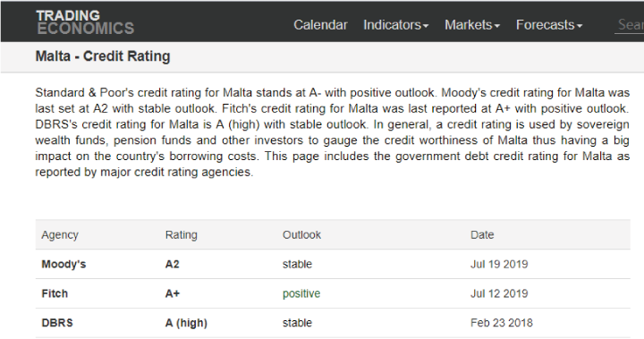This screenshot has width=644, height=339.
Task: Click the A2 rating for Moody's
Action: pos(172,264)
